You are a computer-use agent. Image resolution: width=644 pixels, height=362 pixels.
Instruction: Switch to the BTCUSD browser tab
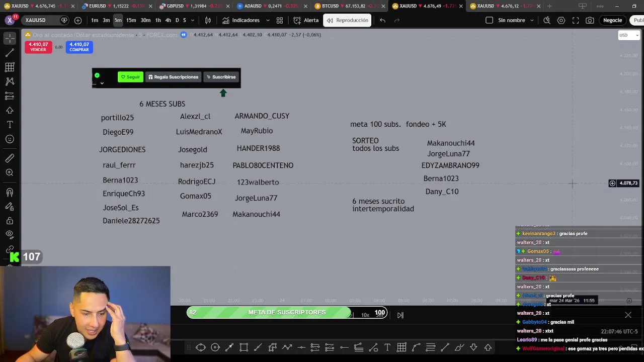[348, 6]
